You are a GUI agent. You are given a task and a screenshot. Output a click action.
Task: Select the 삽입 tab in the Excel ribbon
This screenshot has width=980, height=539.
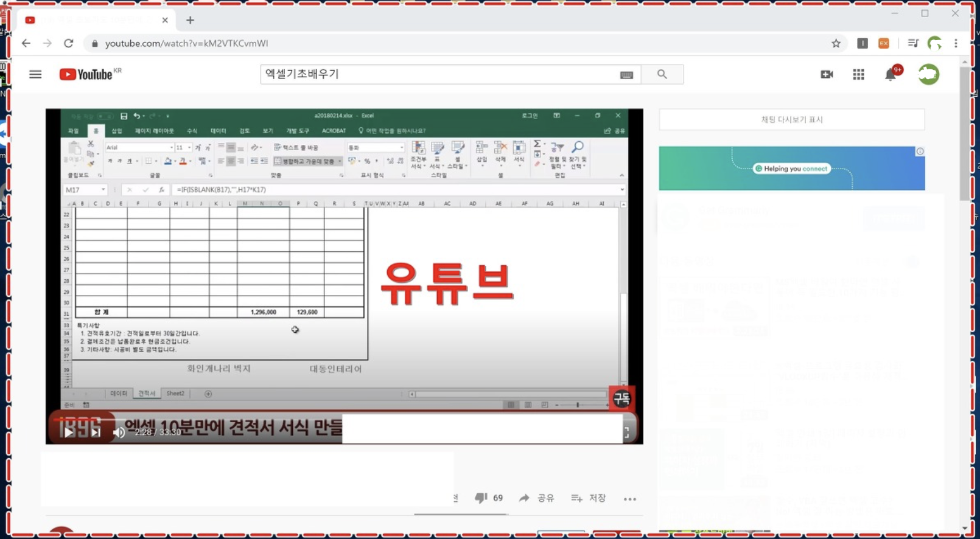pos(116,131)
